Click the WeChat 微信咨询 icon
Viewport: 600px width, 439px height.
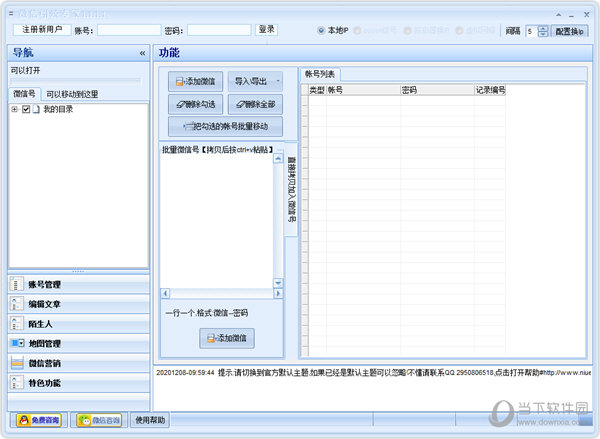pyautogui.click(x=85, y=420)
